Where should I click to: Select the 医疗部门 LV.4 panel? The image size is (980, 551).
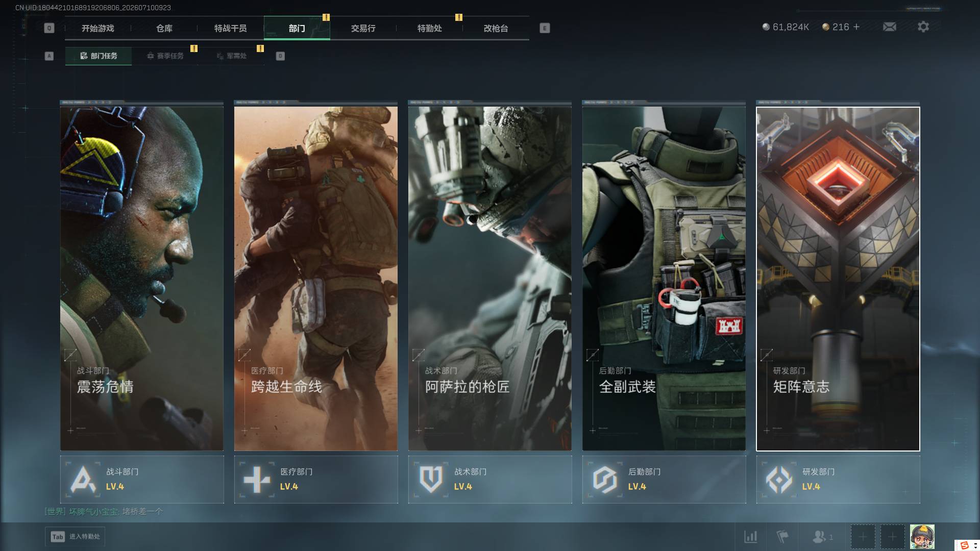tap(316, 480)
